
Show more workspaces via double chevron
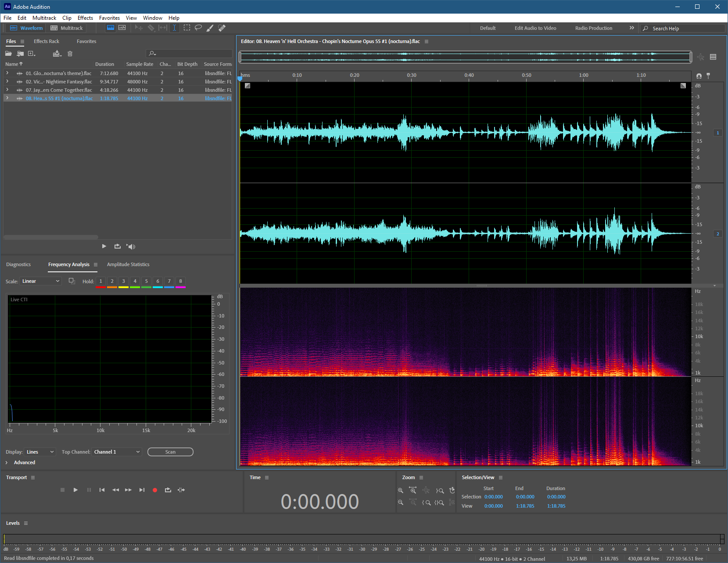click(x=632, y=28)
